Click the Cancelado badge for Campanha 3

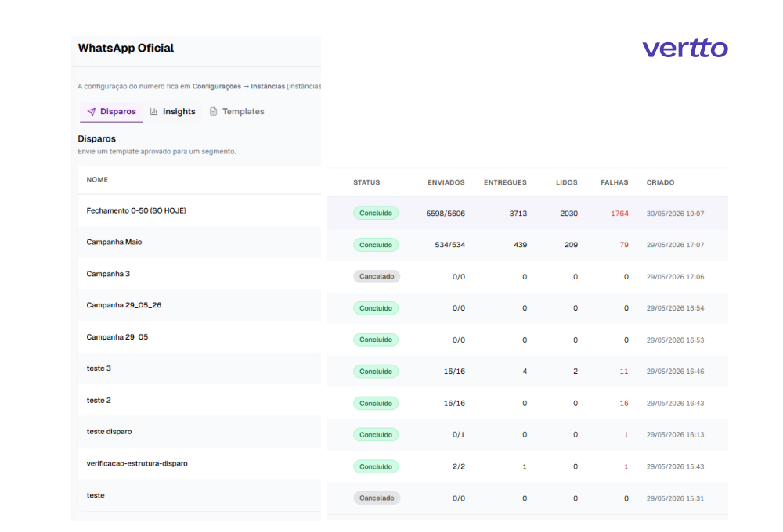click(x=377, y=276)
